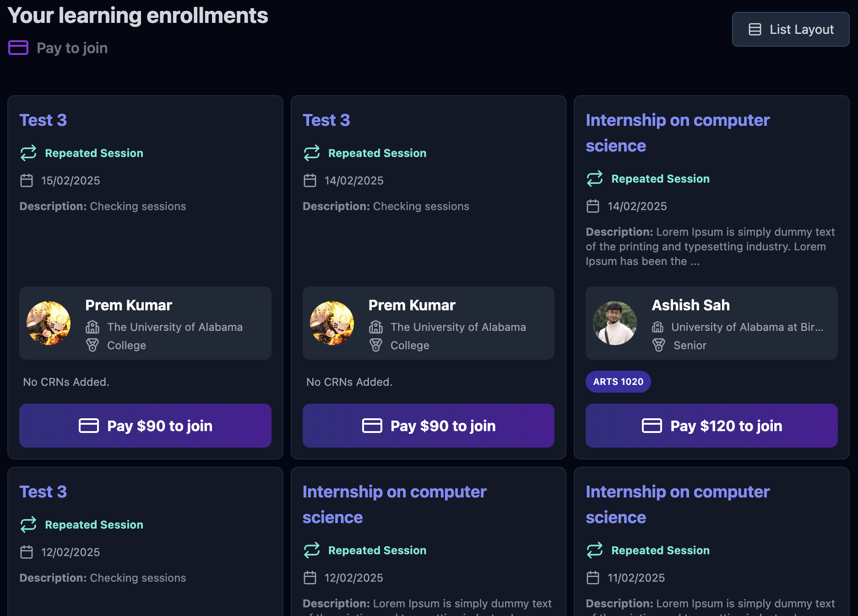The width and height of the screenshot is (858, 616).
Task: Open Internship on computer science dated 14/02/2025
Action: tap(677, 133)
